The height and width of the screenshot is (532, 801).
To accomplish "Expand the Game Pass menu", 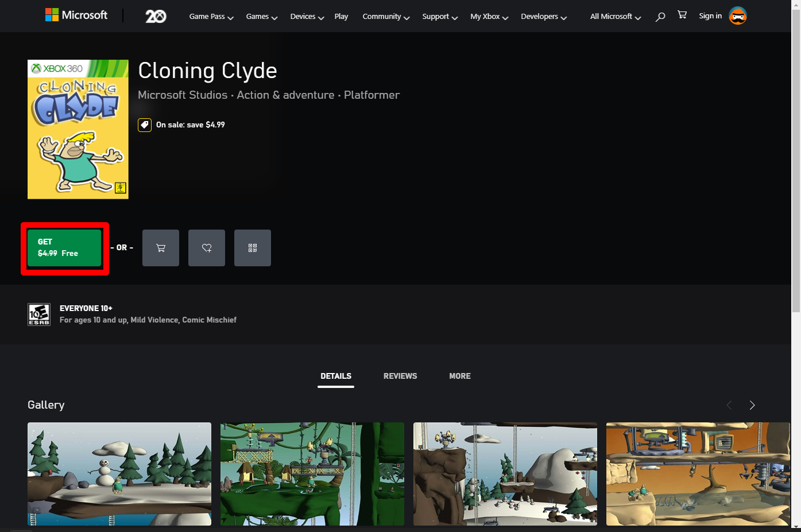I will point(211,17).
